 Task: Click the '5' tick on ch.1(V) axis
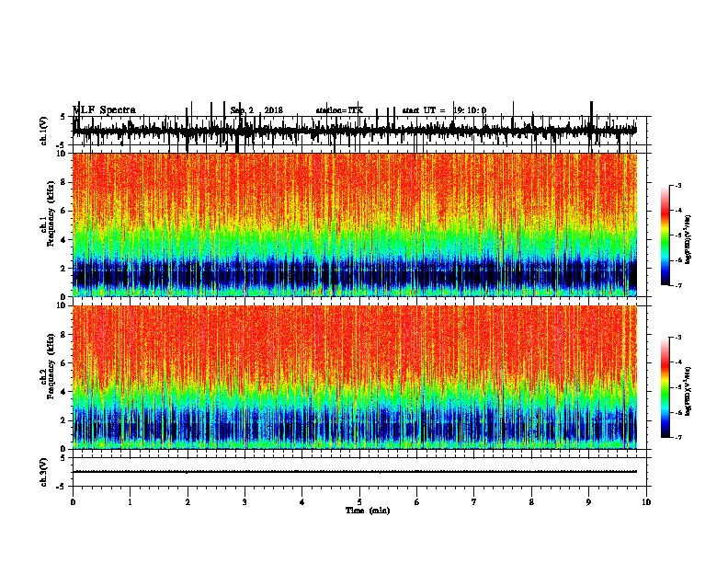pos(63,117)
